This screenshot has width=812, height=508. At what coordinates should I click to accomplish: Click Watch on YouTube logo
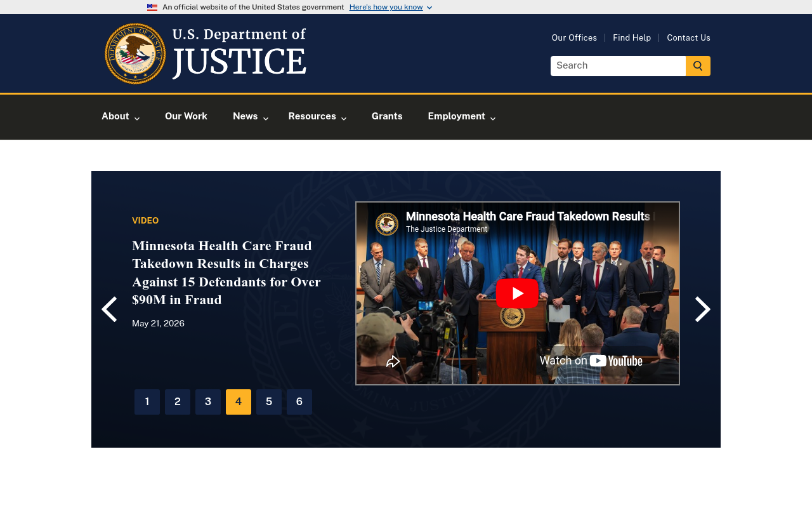click(x=591, y=361)
